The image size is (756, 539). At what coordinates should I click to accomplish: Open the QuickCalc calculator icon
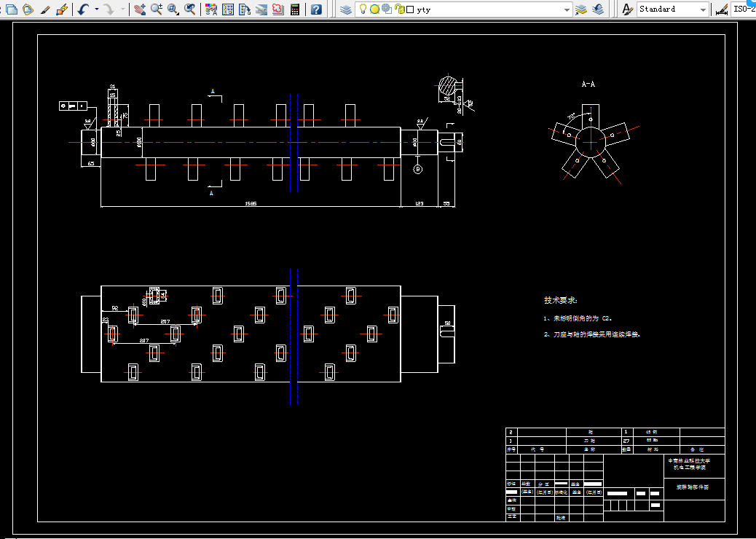pos(295,9)
